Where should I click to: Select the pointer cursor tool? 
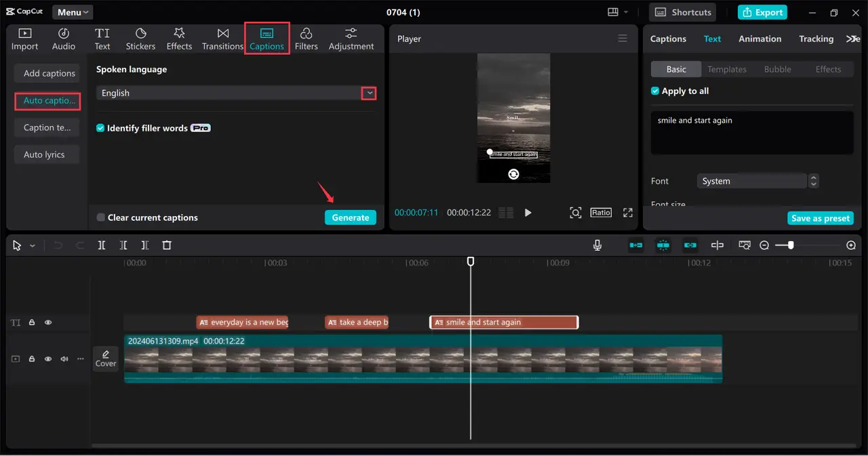click(17, 245)
